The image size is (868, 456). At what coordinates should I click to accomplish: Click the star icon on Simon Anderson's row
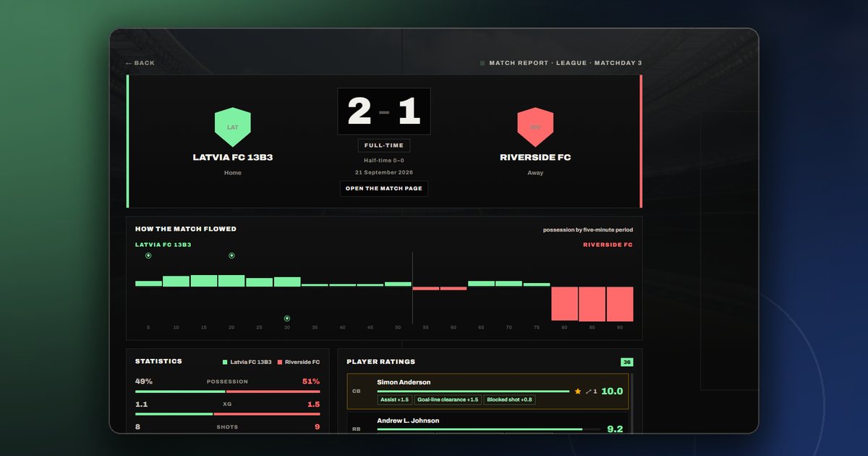click(x=578, y=392)
